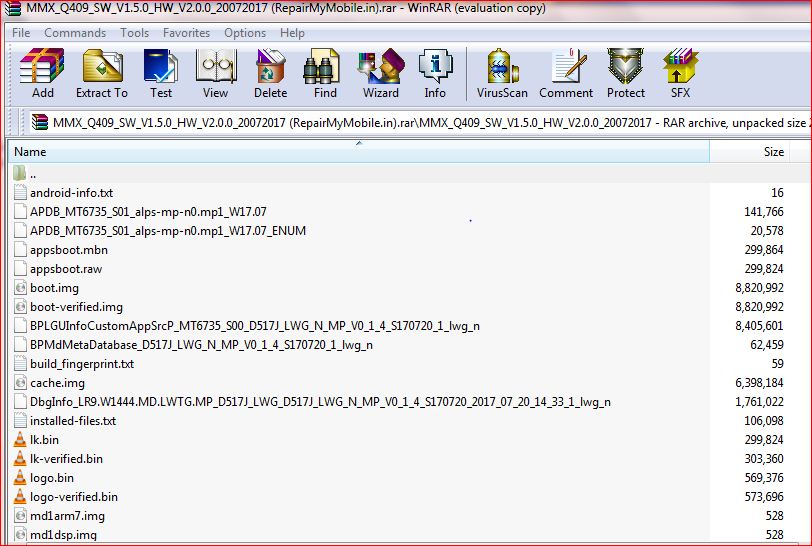This screenshot has height=546, width=812.
Task: Select the boot.img file
Action: tap(54, 288)
